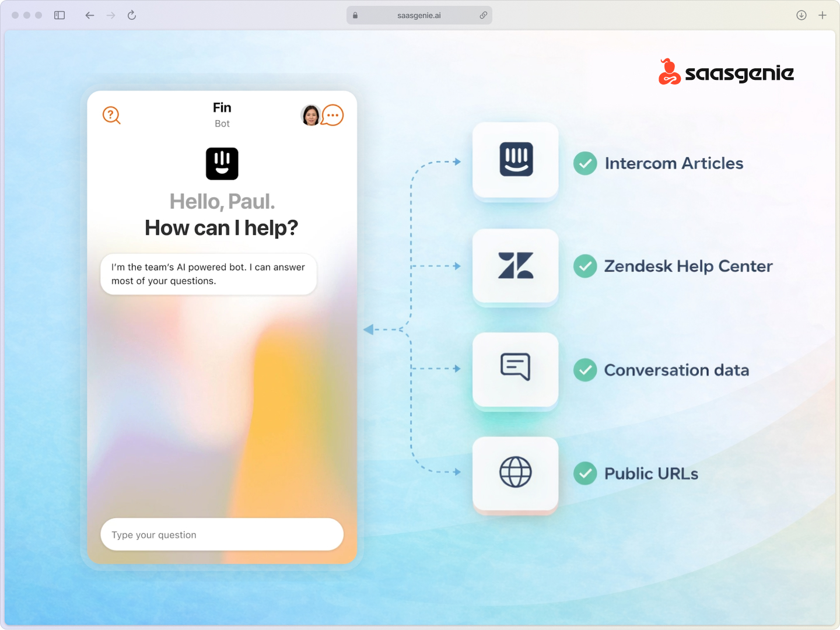Copy link using the address bar chain icon
The width and height of the screenshot is (840, 630).
tap(483, 15)
